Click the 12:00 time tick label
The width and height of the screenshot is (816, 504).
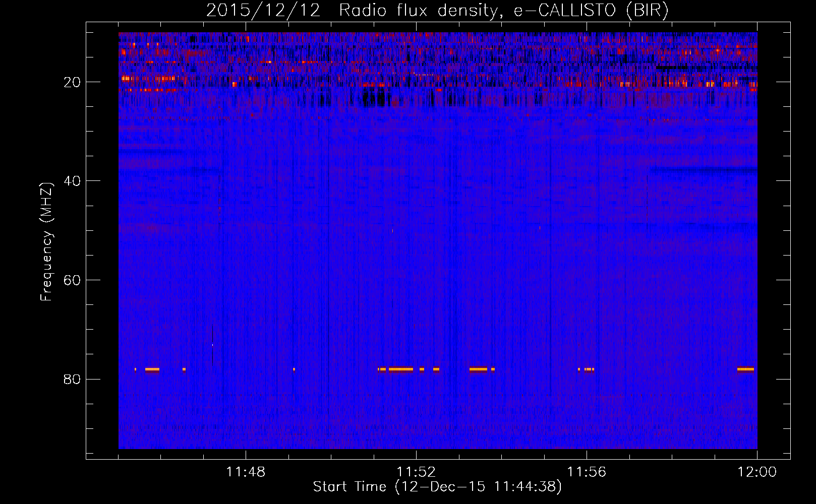tap(757, 472)
